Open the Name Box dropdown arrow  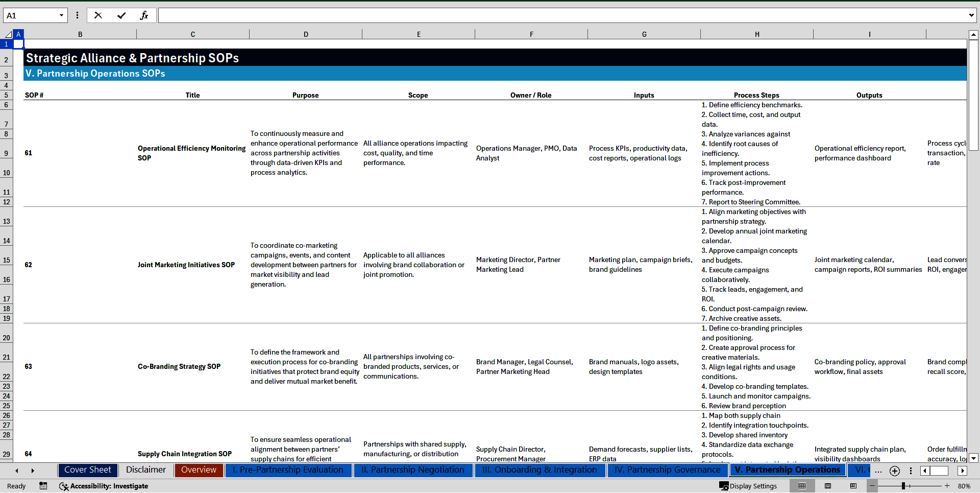[61, 15]
